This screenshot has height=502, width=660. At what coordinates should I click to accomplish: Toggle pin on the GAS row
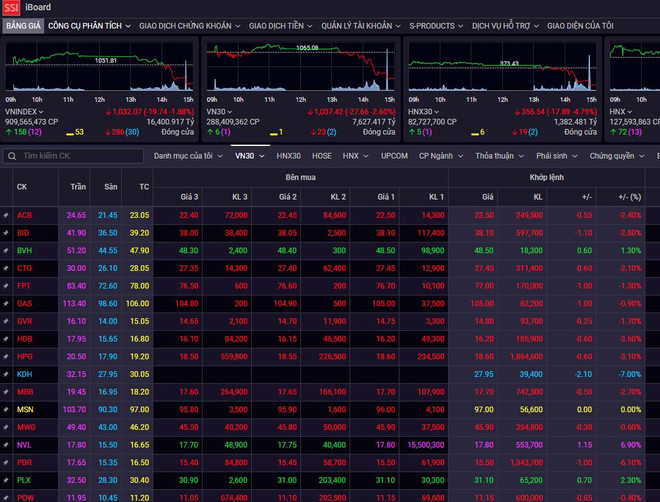point(6,304)
